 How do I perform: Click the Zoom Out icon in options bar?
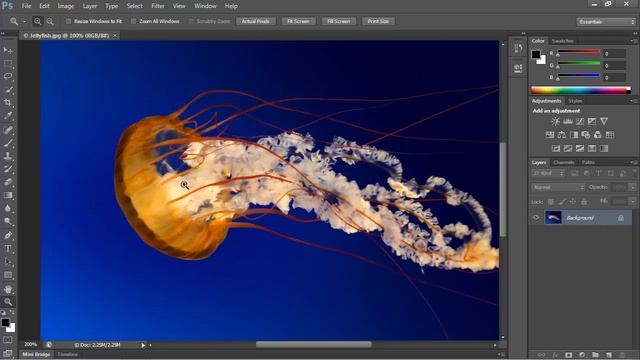pyautogui.click(x=50, y=21)
